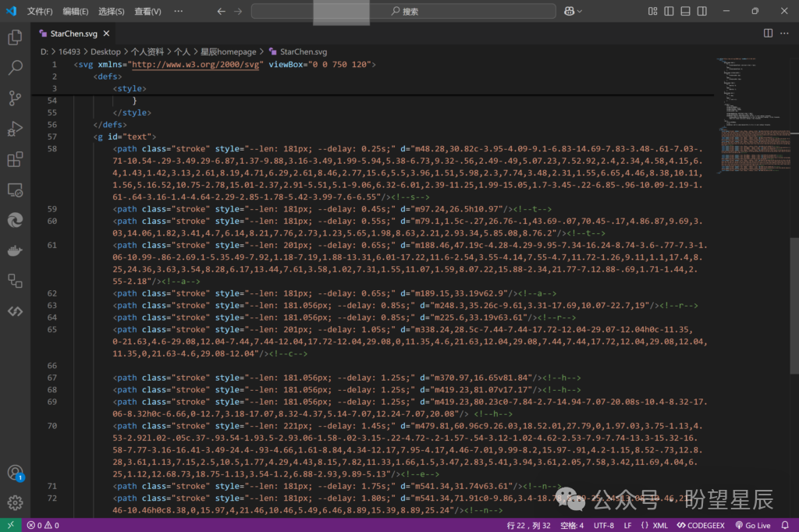
Task: Split the editor to the right
Action: pyautogui.click(x=768, y=33)
